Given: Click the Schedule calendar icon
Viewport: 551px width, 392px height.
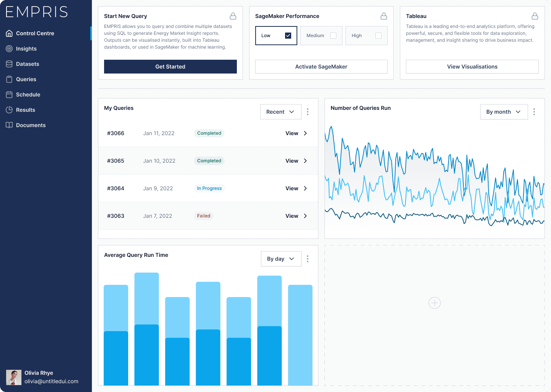Looking at the screenshot, I should tap(9, 95).
